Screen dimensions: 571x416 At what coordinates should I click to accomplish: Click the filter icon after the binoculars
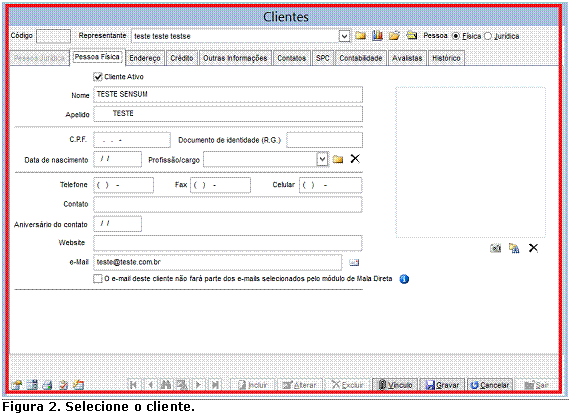click(x=182, y=385)
